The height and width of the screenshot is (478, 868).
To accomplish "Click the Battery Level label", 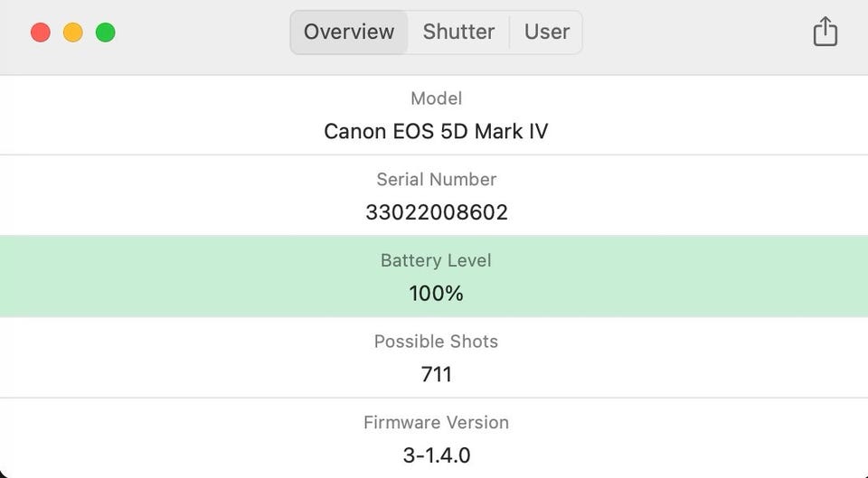I will [436, 261].
